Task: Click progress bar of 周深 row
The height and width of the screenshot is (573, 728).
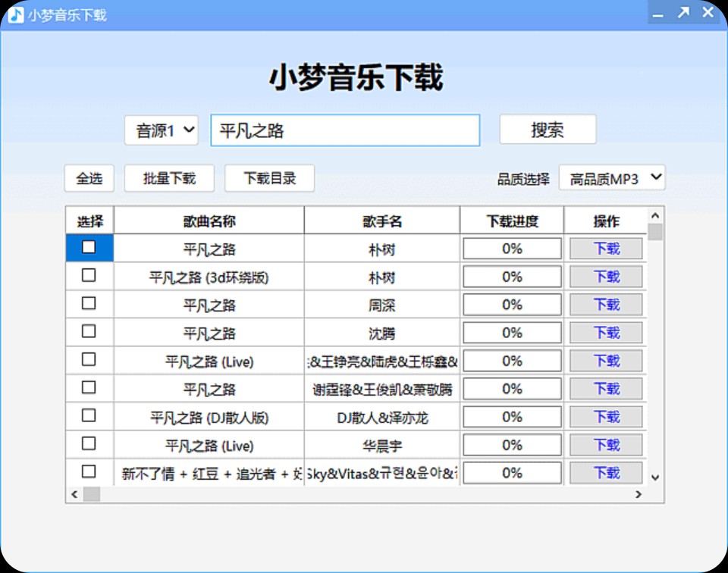Action: pos(512,305)
